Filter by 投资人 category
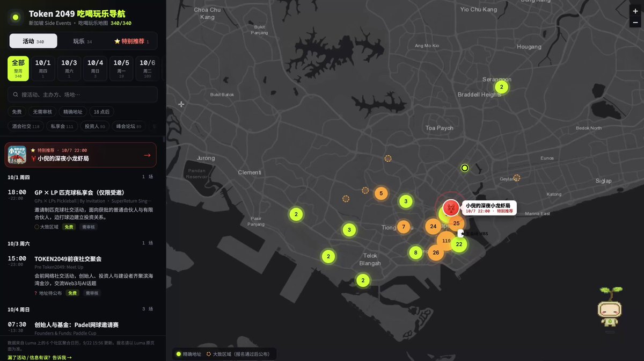The height and width of the screenshot is (361, 644). 94,126
